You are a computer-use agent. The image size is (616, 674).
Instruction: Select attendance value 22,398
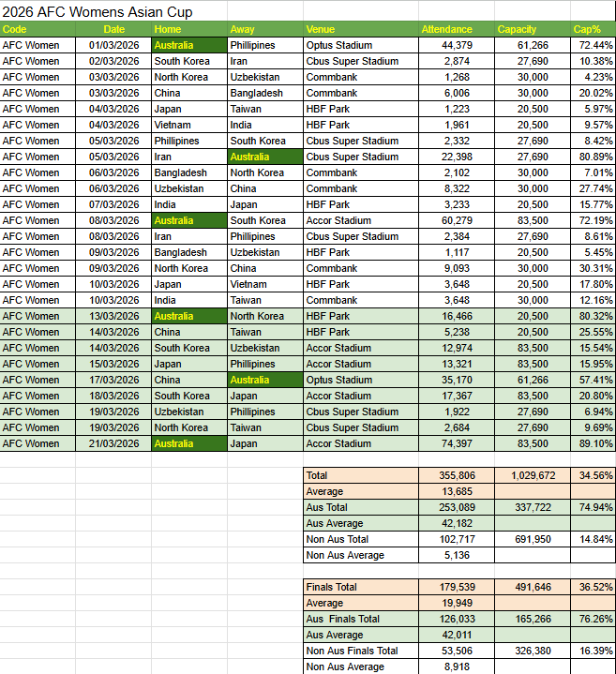point(457,157)
